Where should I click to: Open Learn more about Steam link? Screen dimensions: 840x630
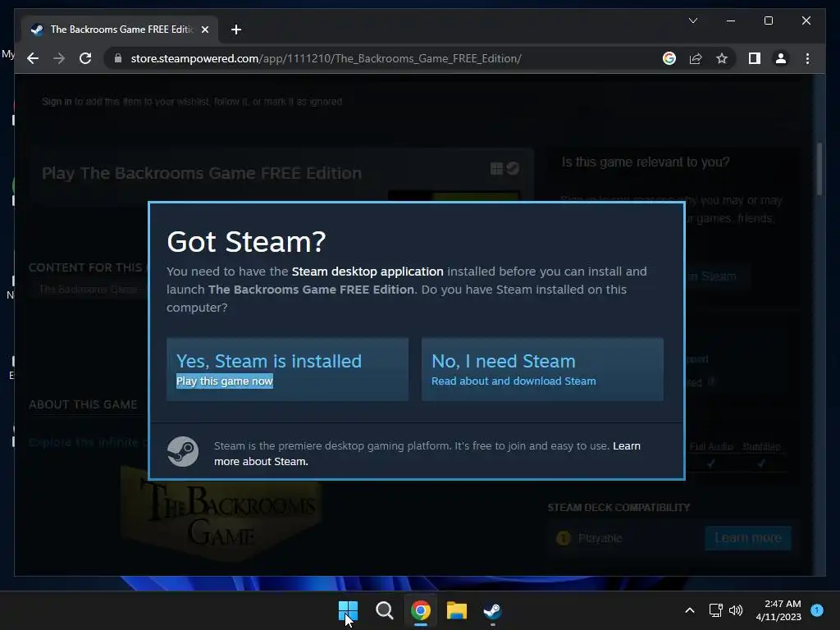[427, 453]
